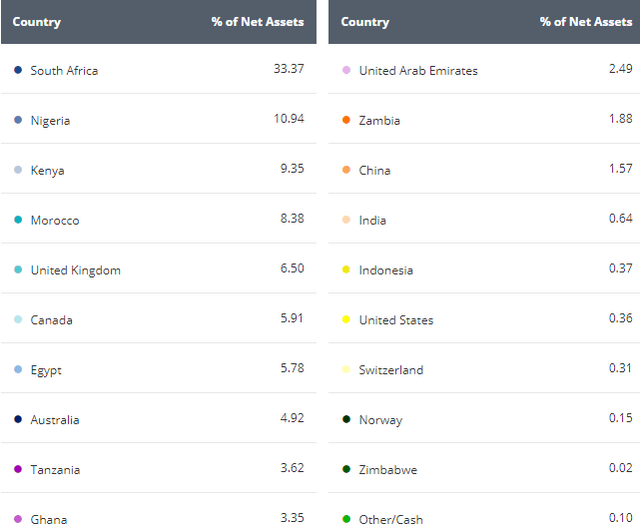The width and height of the screenshot is (640, 529).
Task: Click the Zambia orange color dot
Action: [346, 120]
